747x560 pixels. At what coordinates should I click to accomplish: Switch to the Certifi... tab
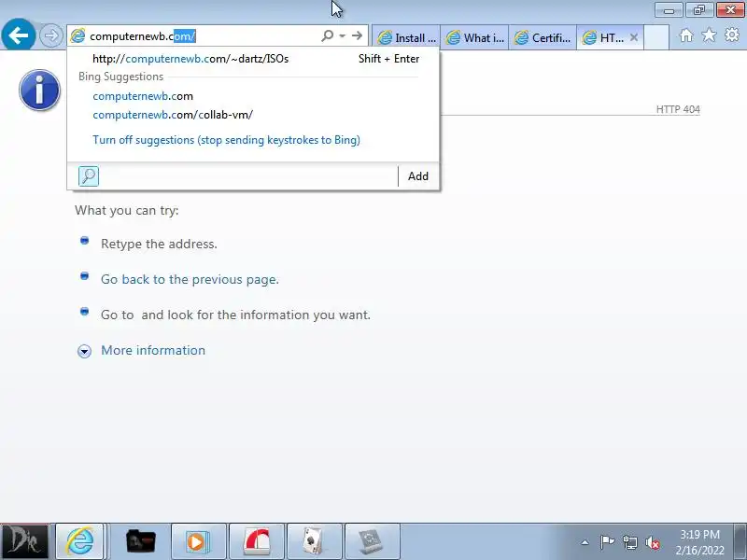point(543,37)
